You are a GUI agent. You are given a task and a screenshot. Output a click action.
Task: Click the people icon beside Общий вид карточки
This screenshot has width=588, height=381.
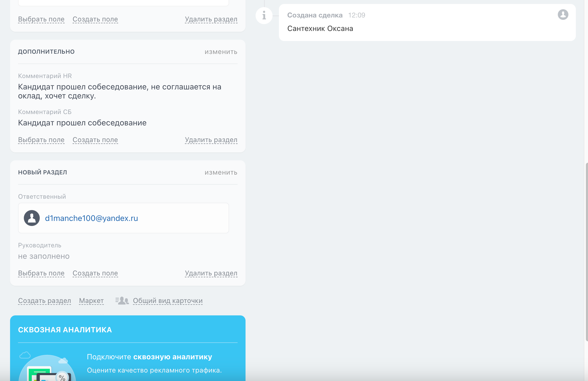tap(122, 301)
